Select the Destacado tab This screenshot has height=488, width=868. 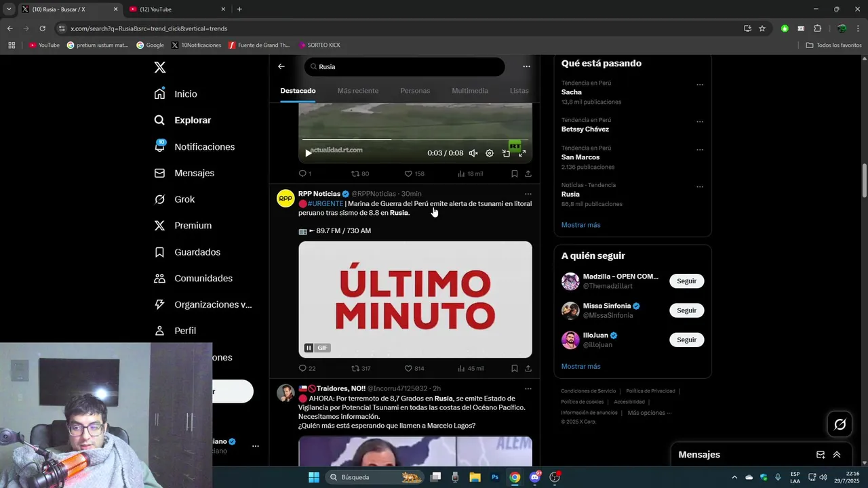pyautogui.click(x=298, y=91)
